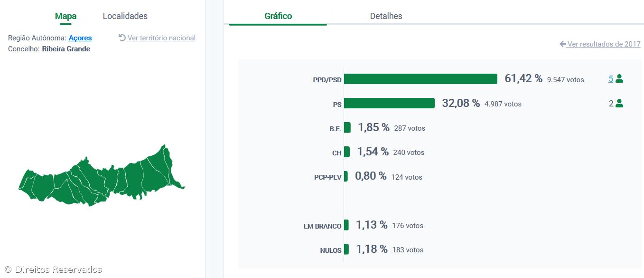Click the PS elected members person icon
Image resolution: width=644 pixels, height=278 pixels.
619,103
